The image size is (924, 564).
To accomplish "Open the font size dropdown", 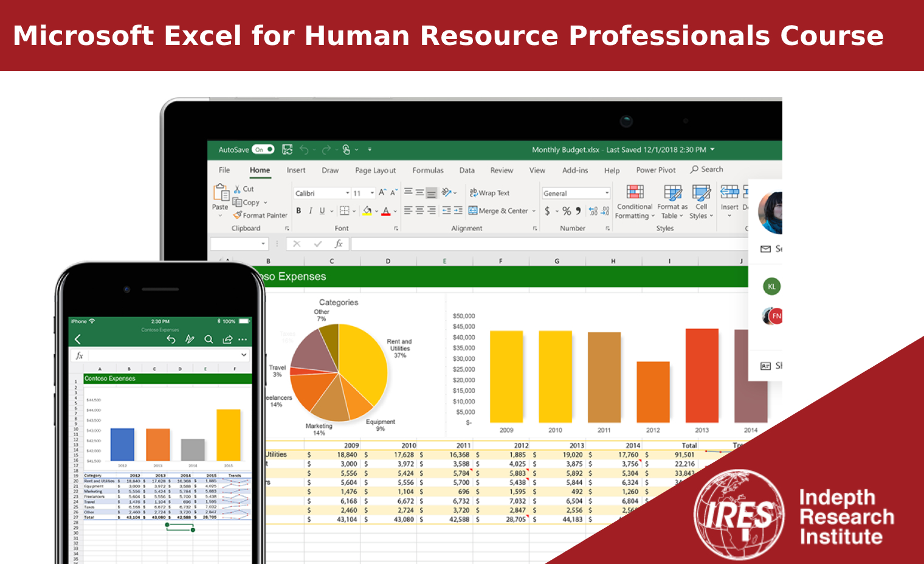I will [x=371, y=193].
